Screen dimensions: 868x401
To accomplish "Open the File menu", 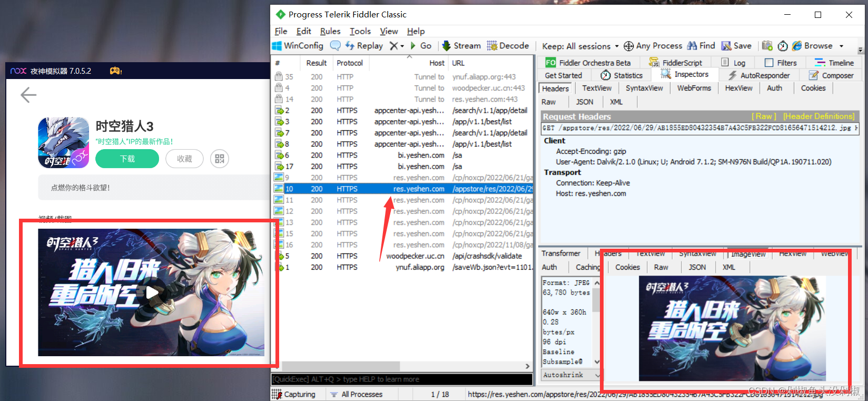I will pyautogui.click(x=281, y=31).
